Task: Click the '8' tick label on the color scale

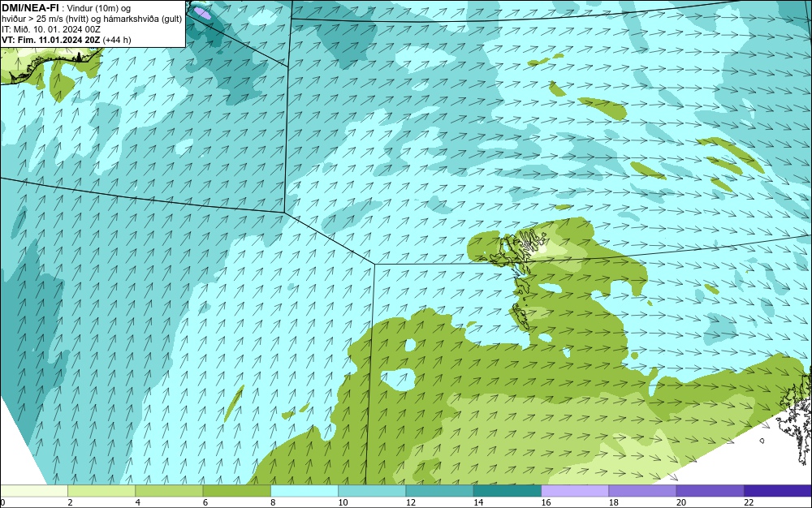Action: [x=273, y=502]
